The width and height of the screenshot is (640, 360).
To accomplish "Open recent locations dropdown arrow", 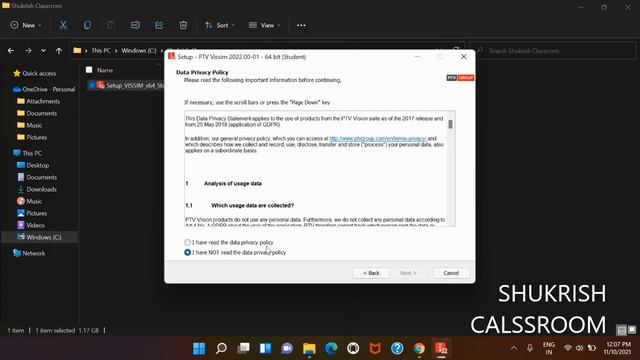I will 43,51.
